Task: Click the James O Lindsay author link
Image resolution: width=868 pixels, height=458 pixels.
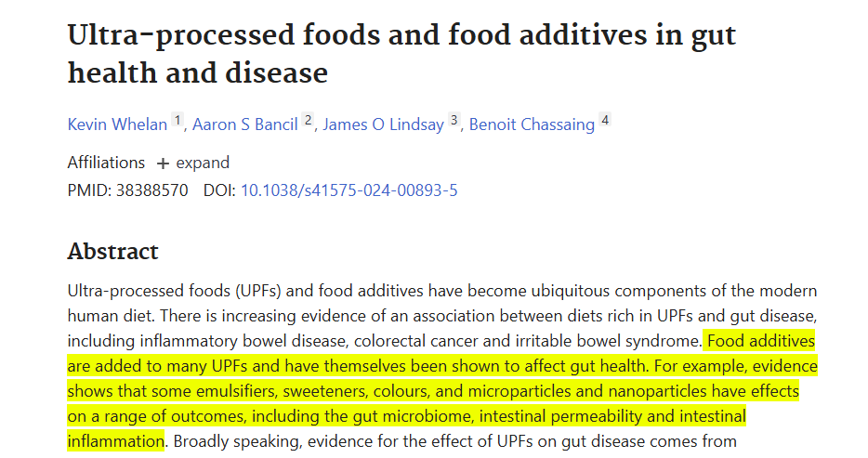Action: [382, 124]
